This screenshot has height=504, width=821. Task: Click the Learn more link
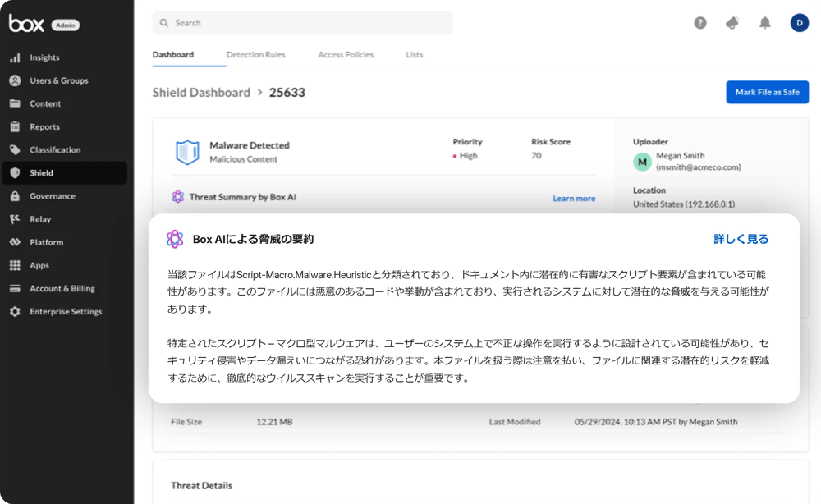pos(574,199)
